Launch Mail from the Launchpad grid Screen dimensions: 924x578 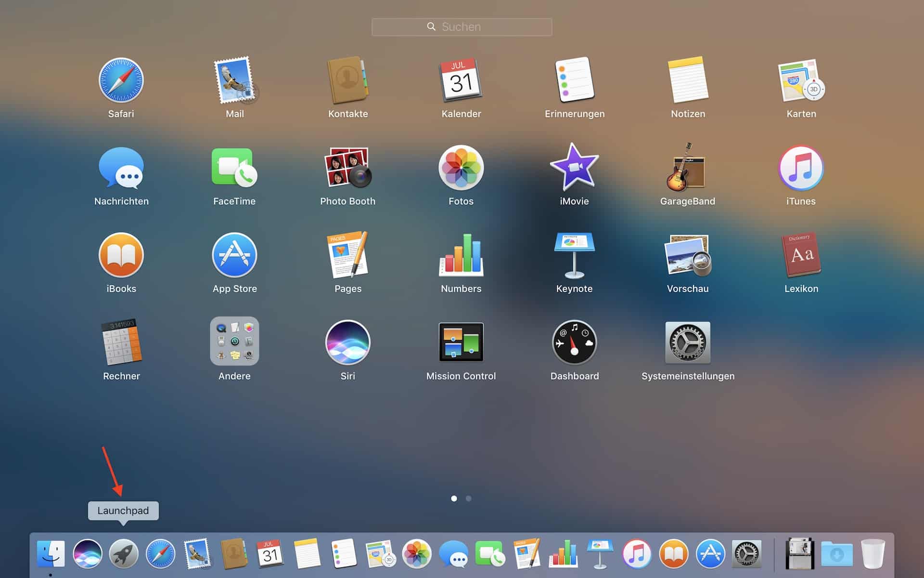pyautogui.click(x=235, y=80)
